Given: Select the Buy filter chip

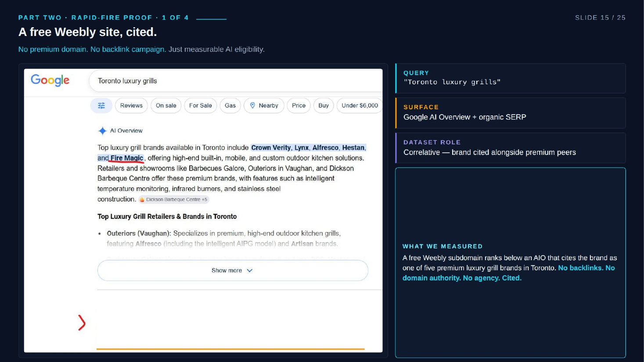Looking at the screenshot, I should click(x=324, y=105).
